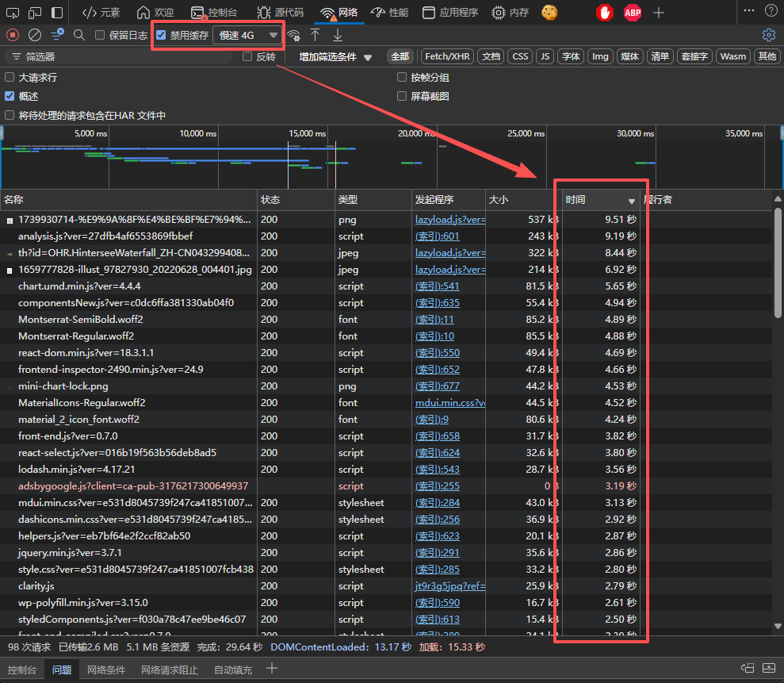
Task: Enable the 屏幕截图 checkbox
Action: [x=403, y=96]
